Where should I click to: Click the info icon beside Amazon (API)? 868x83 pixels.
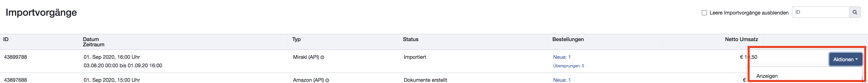(x=327, y=80)
